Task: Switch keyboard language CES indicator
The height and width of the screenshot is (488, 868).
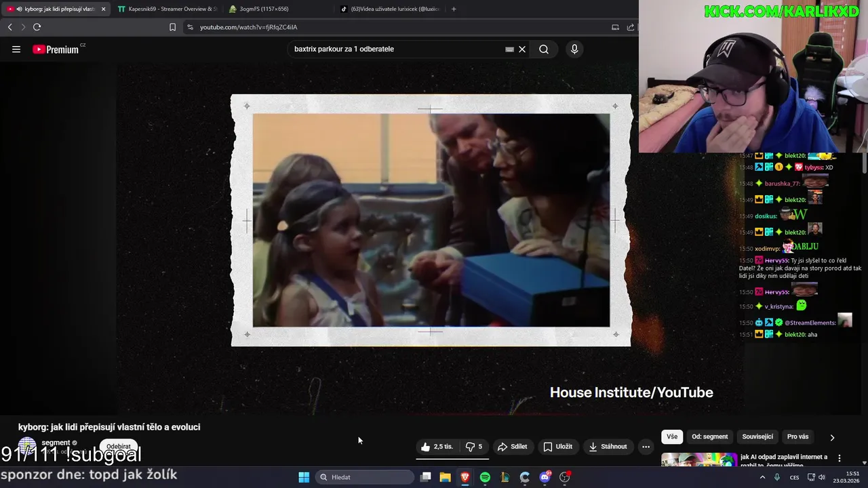Action: (794, 477)
